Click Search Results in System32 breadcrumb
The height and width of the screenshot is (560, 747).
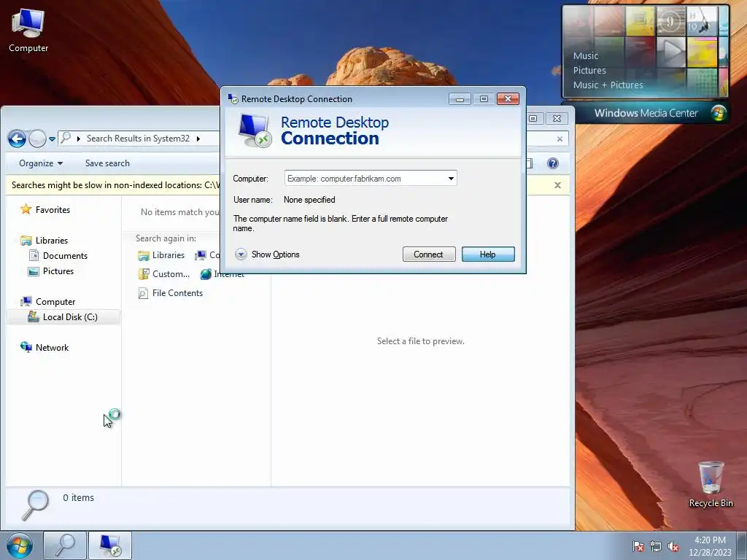[138, 139]
